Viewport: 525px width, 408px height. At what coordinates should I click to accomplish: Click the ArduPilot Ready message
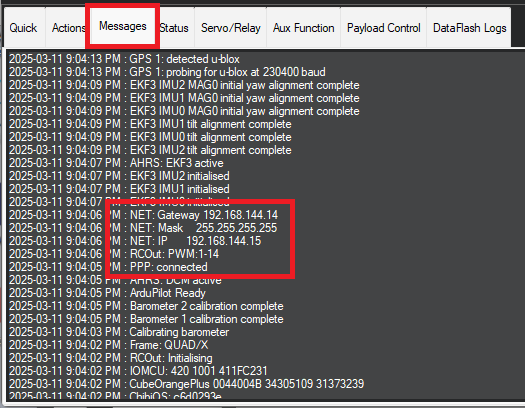[x=107, y=293]
